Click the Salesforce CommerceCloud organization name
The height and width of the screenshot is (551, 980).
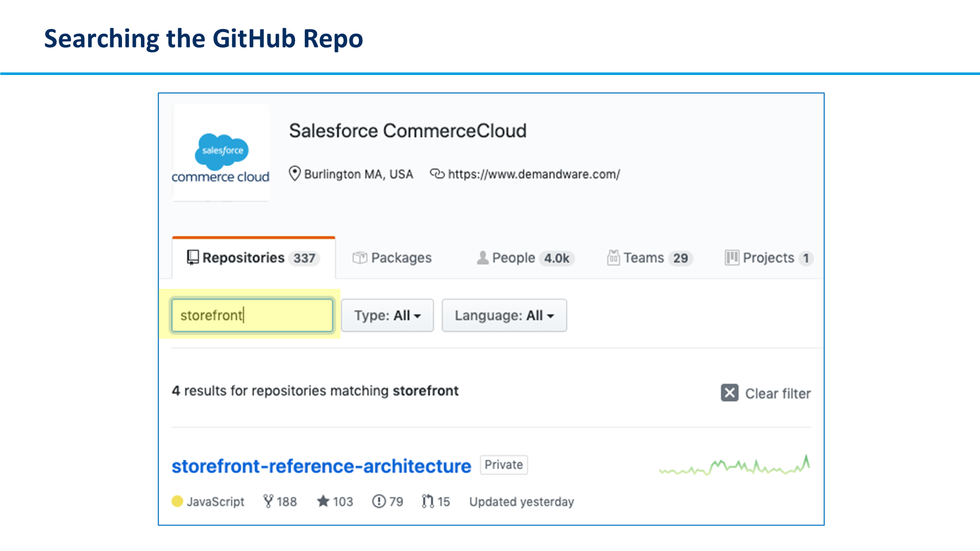click(408, 131)
